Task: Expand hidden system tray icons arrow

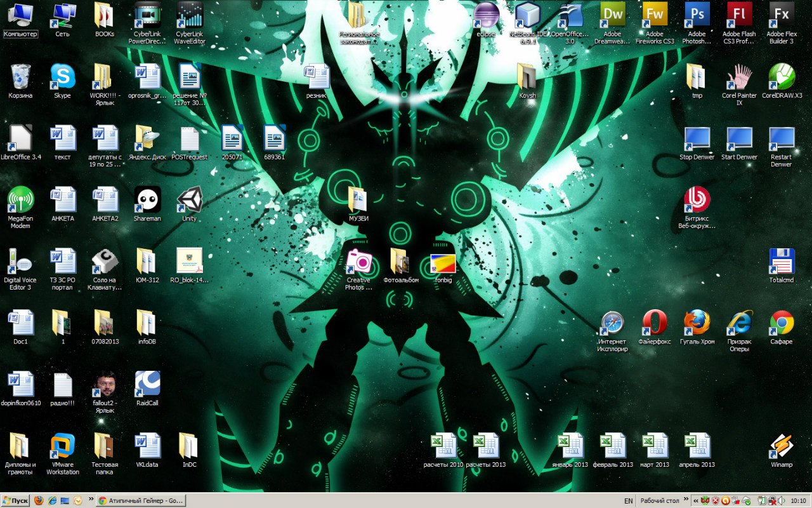Action: pos(696,500)
